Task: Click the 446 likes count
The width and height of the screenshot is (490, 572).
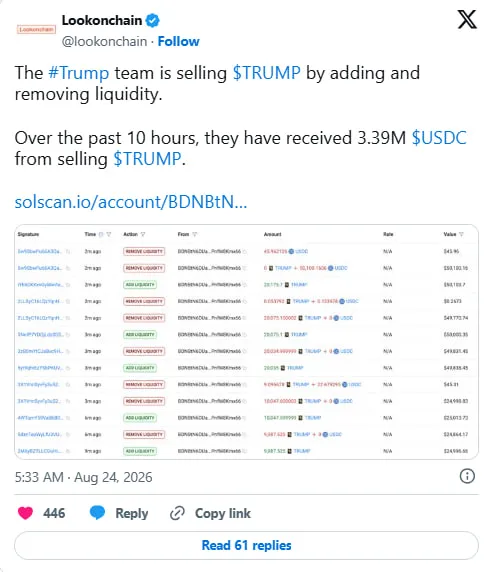Action: [x=54, y=513]
